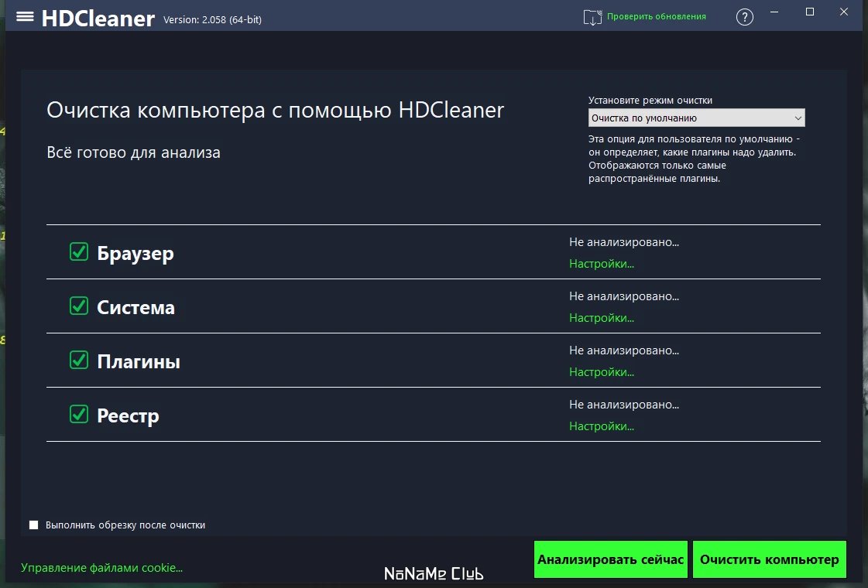Open the Установите режим очистки dropdown
This screenshot has height=588, width=868.
pos(697,118)
